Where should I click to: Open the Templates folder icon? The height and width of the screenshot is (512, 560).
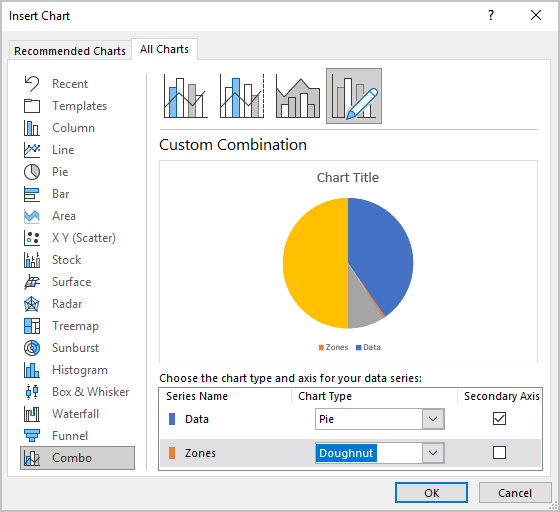32,106
